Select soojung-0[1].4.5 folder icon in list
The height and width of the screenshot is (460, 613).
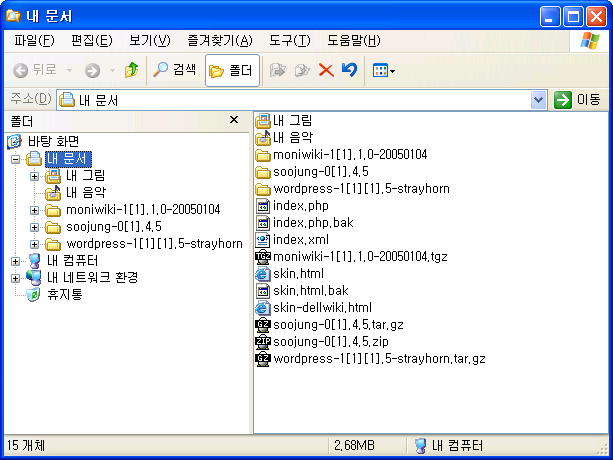pos(263,172)
